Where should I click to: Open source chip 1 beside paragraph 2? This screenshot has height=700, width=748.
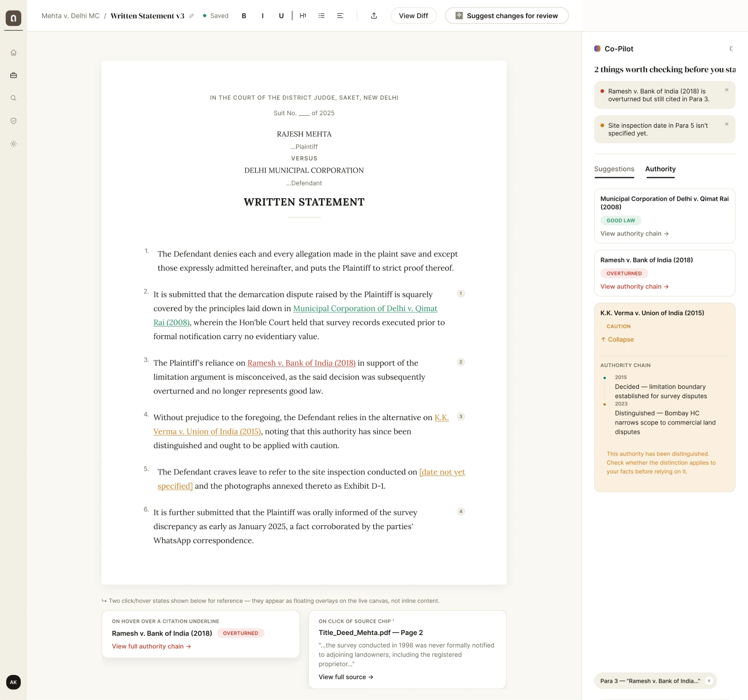point(460,294)
